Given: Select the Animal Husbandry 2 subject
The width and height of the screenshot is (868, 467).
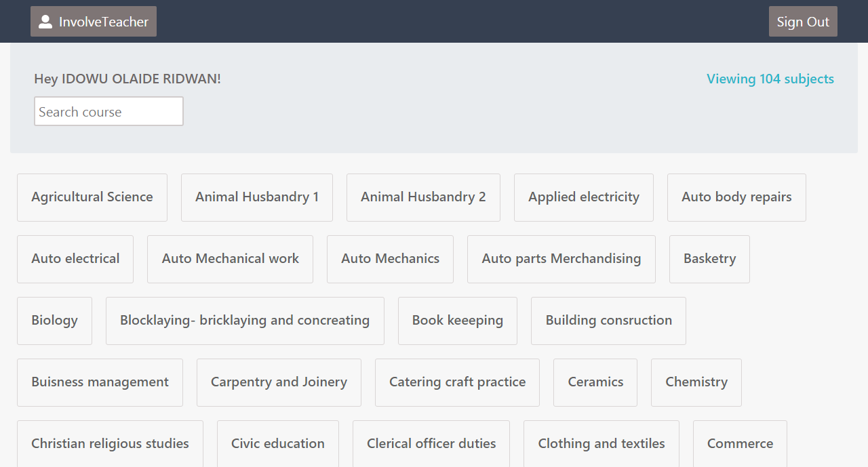Looking at the screenshot, I should point(423,197).
